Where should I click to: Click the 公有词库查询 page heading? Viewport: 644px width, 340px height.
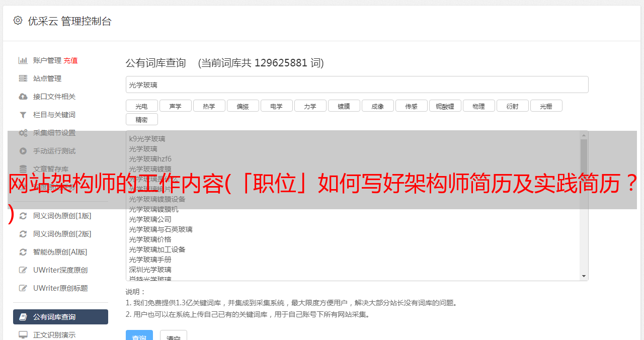156,63
